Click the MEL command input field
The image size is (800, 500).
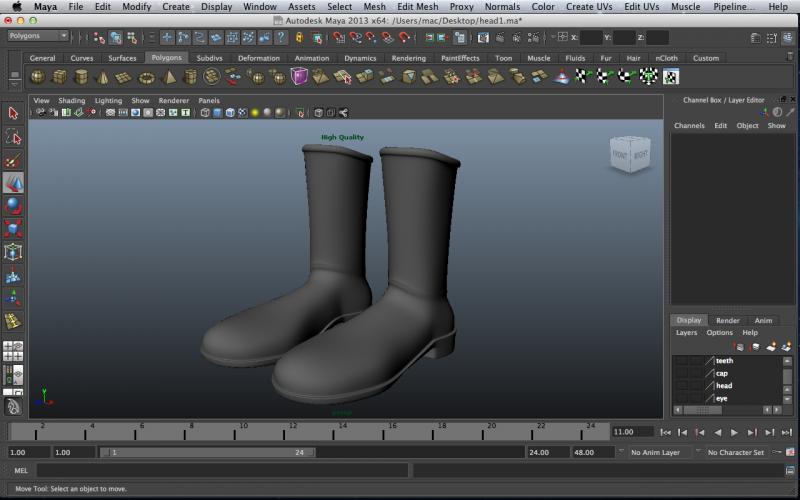click(222, 470)
